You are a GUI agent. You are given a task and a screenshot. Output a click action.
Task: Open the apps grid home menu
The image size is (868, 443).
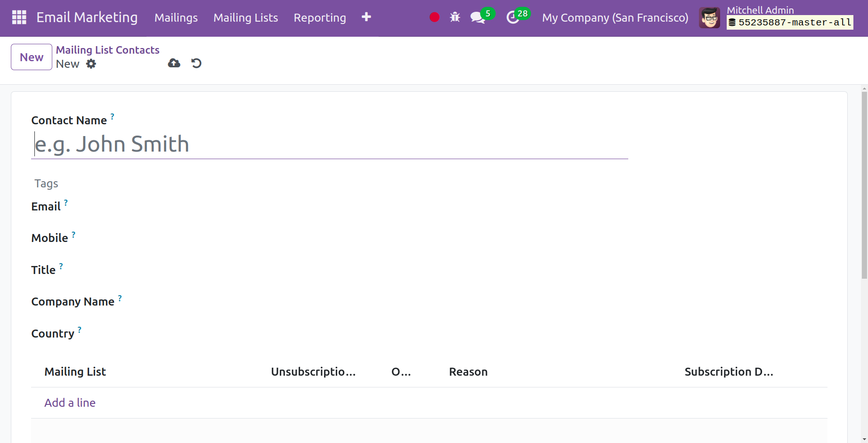coord(19,17)
